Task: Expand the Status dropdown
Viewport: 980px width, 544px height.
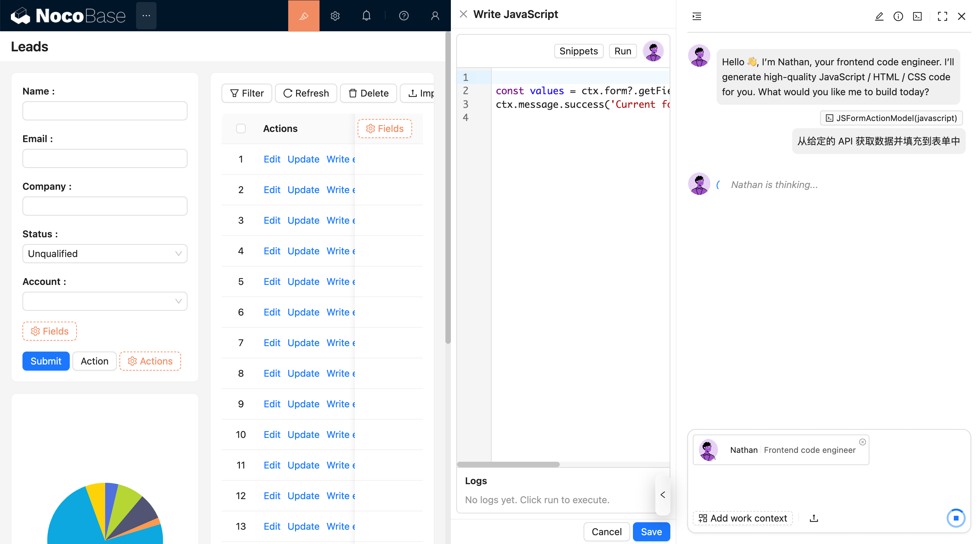Action: (104, 254)
